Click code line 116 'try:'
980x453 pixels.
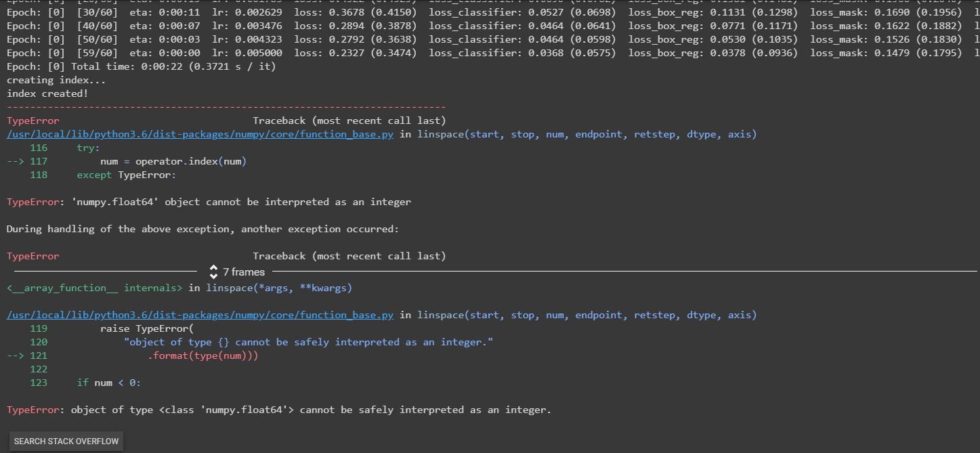(89, 148)
